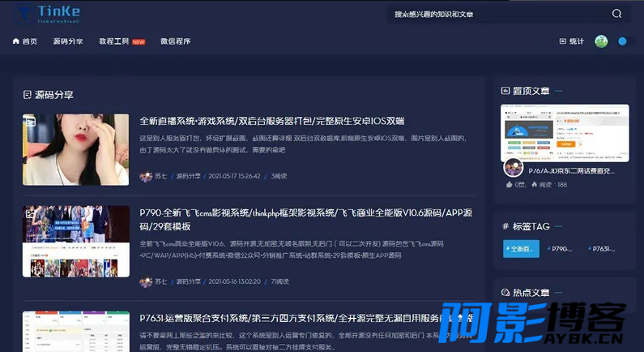Open the 飞飞cms article thumbnail
This screenshot has height=352, width=644.
click(76, 242)
